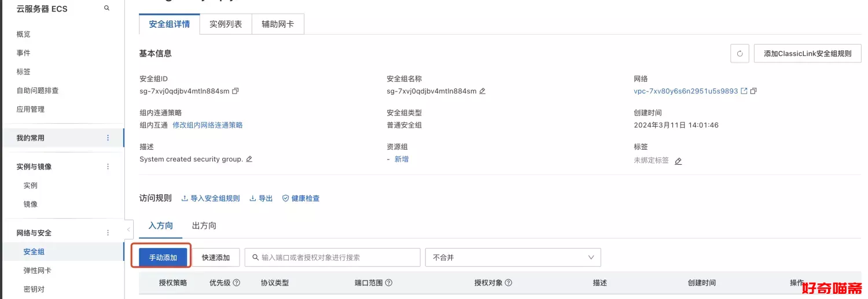Click 修改组内网络连通策略 link

click(208, 125)
